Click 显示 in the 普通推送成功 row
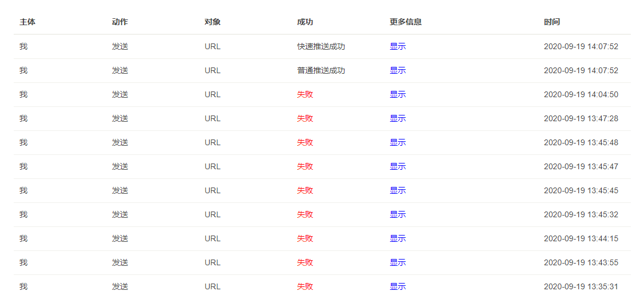The width and height of the screenshot is (644, 307). [x=397, y=70]
